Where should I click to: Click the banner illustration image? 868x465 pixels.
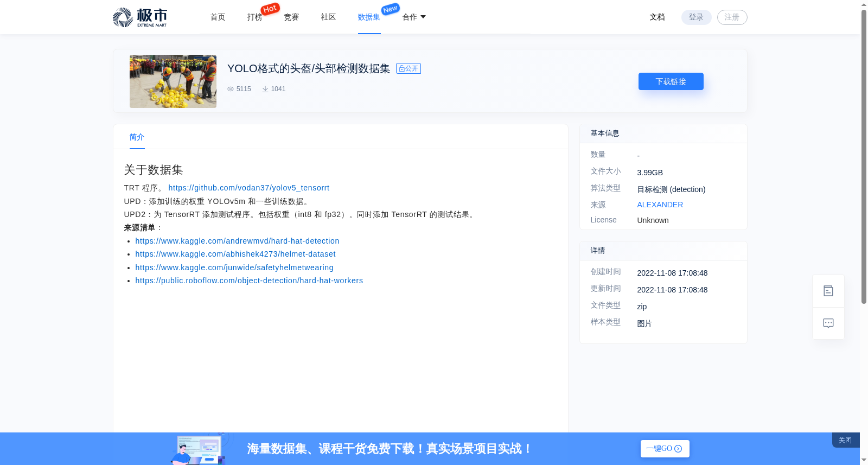200,449
